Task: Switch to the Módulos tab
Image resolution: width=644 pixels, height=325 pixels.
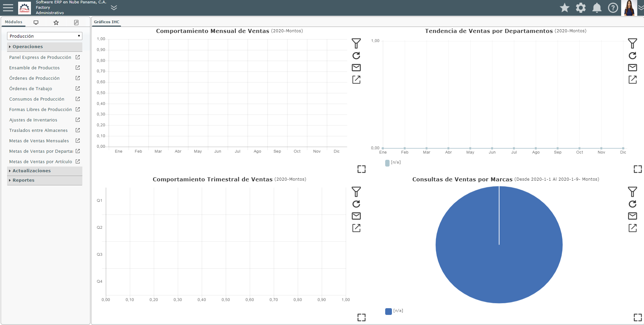Action: [x=13, y=22]
